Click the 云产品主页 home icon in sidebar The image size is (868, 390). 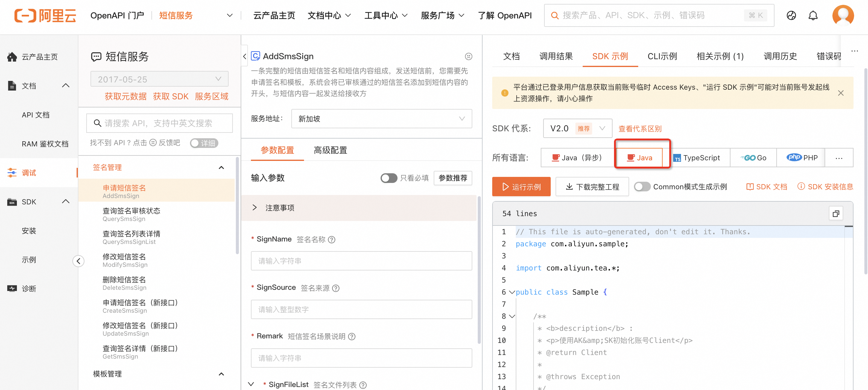point(12,57)
